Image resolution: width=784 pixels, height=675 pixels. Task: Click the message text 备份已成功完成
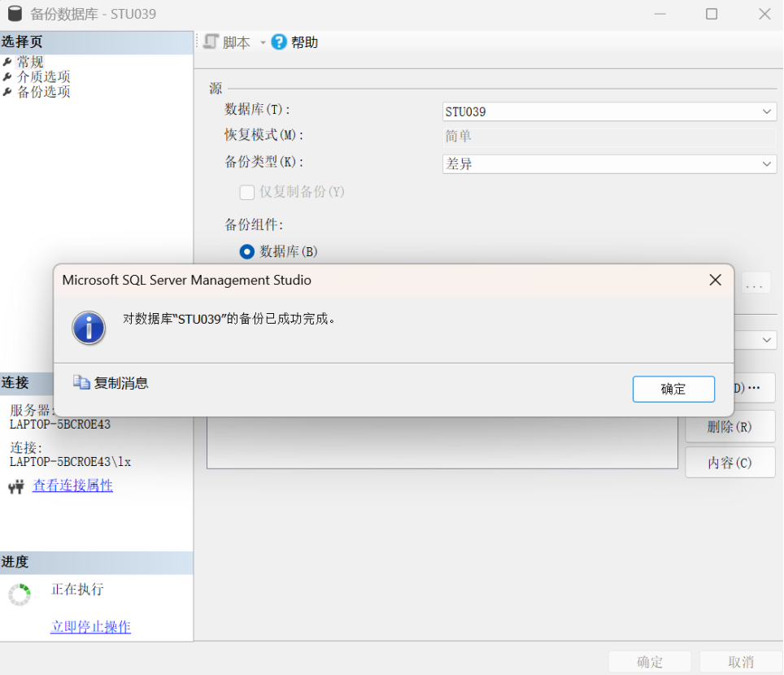[284, 319]
